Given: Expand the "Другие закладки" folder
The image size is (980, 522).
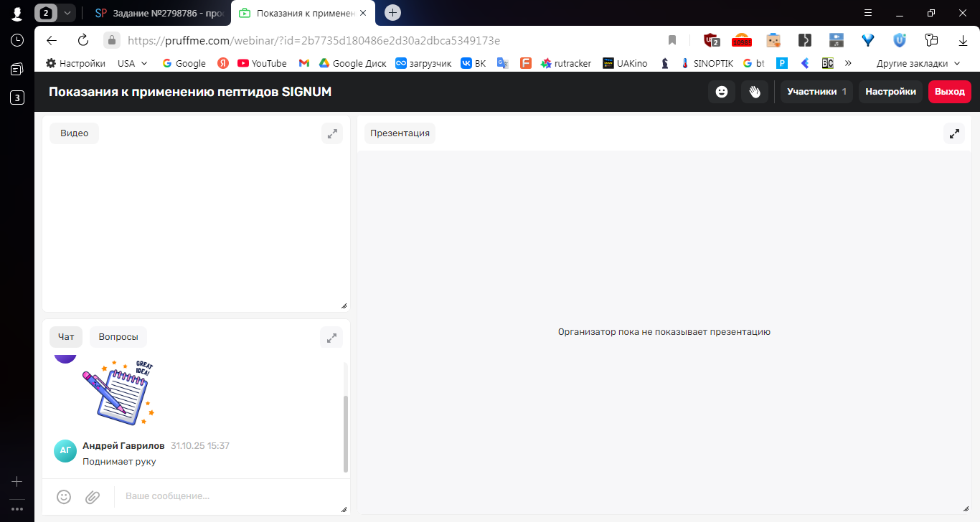Looking at the screenshot, I should tap(918, 63).
